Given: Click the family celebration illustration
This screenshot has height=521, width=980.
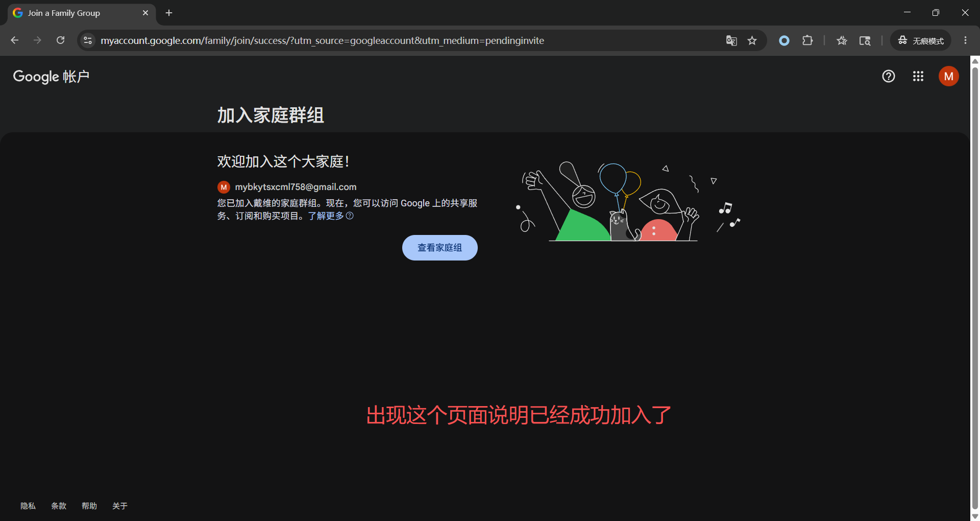Looking at the screenshot, I should (x=628, y=201).
